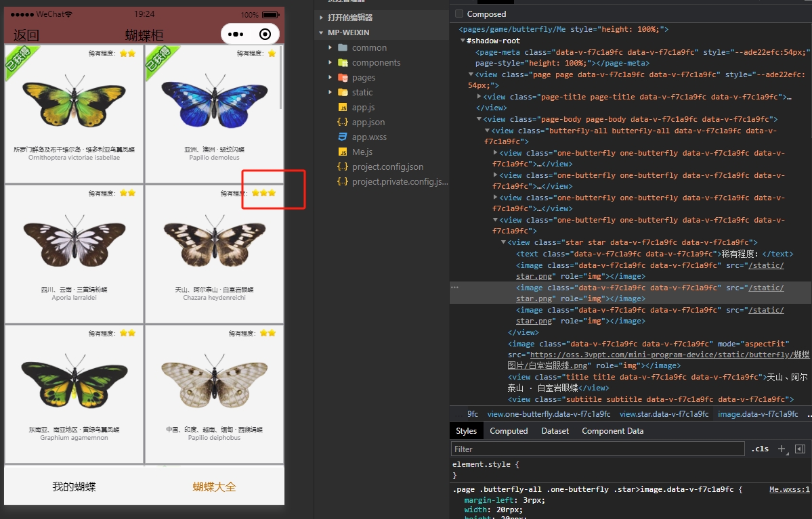The image size is (812, 519).
Task: Open the Dataset tab
Action: click(555, 431)
